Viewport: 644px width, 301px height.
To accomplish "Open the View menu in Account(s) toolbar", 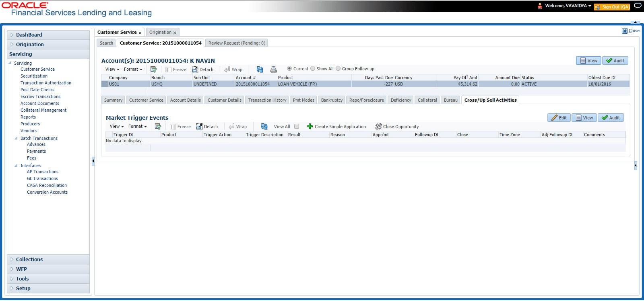I will [112, 69].
